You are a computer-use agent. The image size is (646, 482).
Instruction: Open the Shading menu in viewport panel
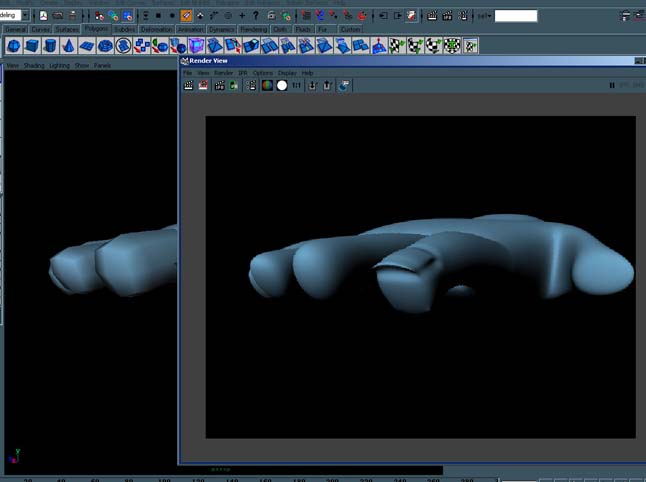tap(34, 66)
